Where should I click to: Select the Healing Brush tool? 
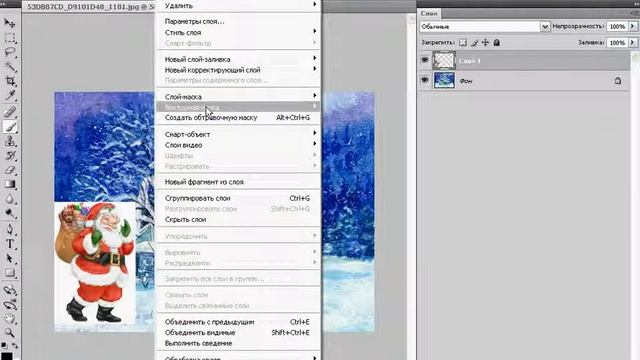pyautogui.click(x=9, y=112)
